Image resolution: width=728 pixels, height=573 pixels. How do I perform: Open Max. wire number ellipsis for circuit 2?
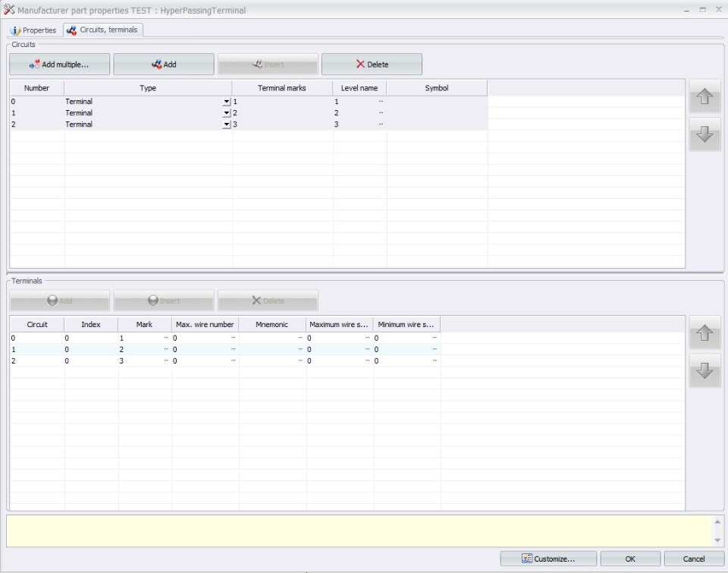tap(233, 360)
